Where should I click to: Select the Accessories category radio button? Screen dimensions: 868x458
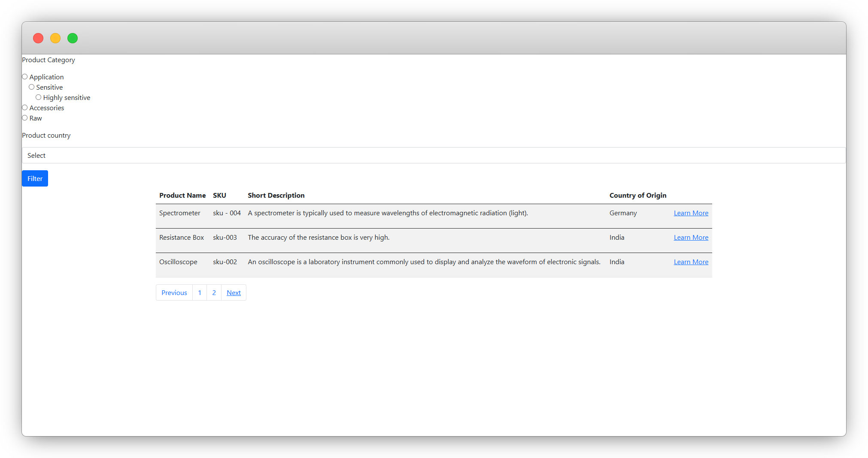25,108
